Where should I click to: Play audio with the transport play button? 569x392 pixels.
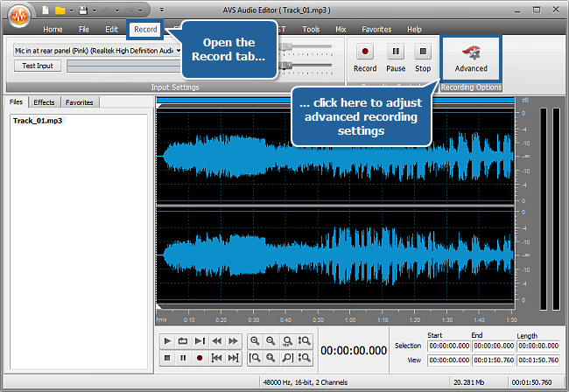click(167, 341)
